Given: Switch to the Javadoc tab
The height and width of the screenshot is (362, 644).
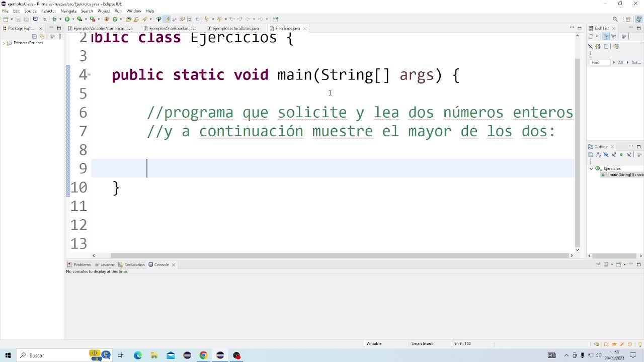Looking at the screenshot, I should click(x=105, y=264).
